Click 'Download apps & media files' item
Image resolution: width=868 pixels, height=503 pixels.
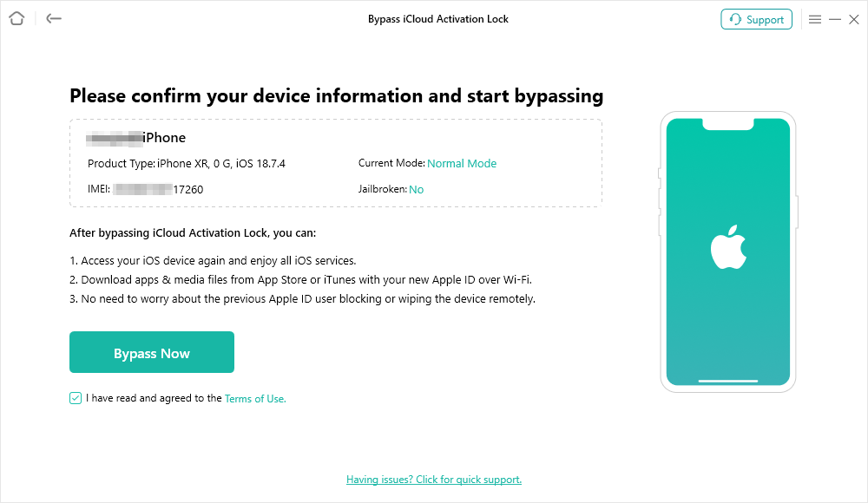pos(300,279)
